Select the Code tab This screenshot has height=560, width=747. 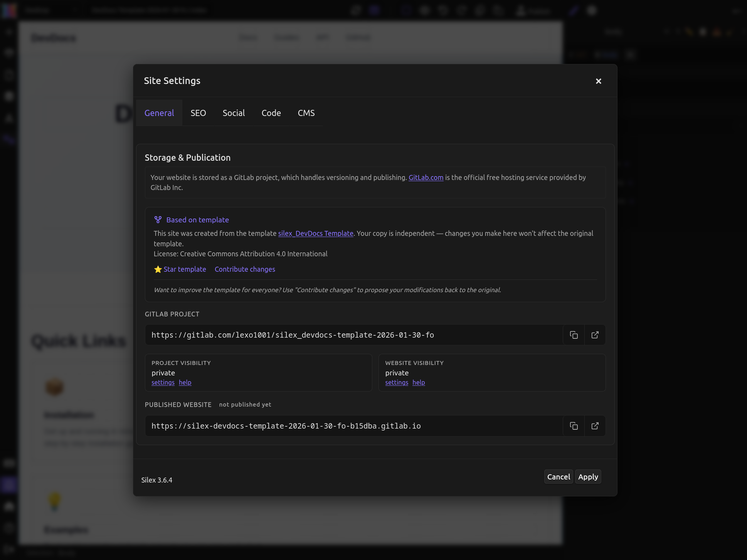[271, 113]
